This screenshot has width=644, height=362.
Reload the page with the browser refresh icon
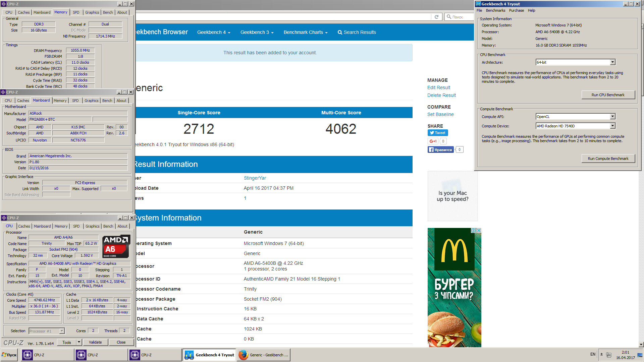pyautogui.click(x=436, y=17)
